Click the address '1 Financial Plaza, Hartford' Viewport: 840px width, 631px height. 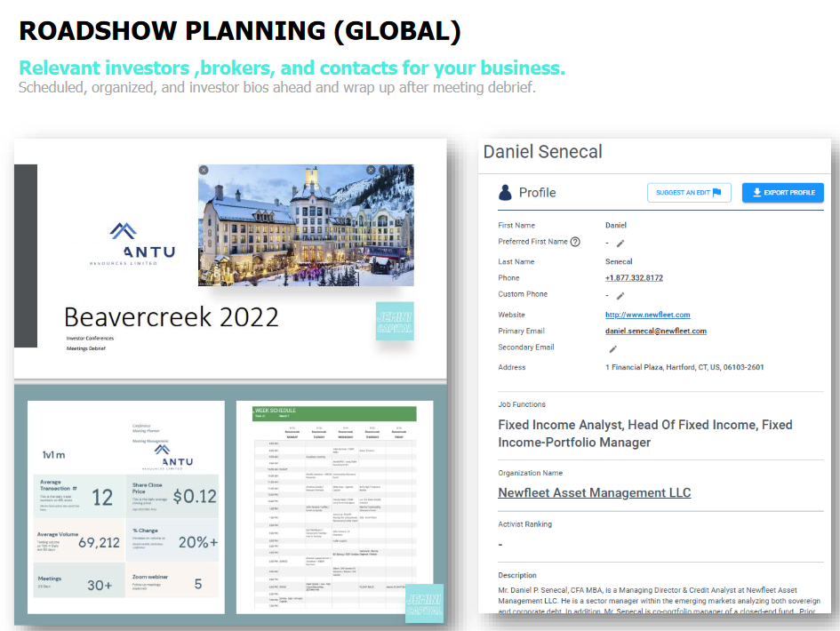tap(684, 367)
